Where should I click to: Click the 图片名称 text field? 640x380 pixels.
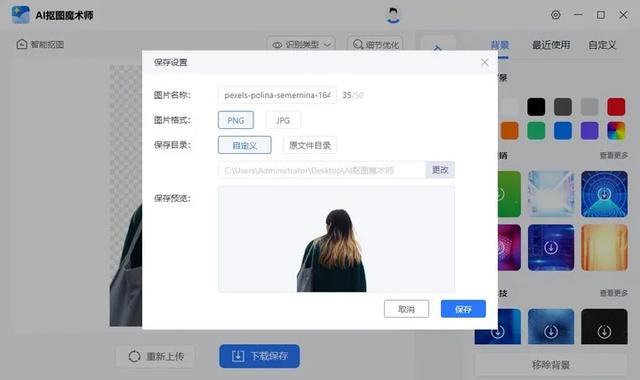tap(277, 95)
